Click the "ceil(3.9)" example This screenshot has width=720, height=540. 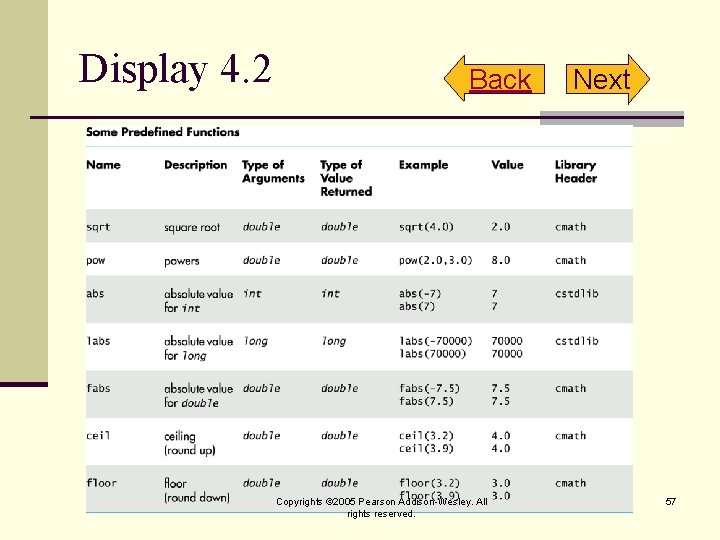[426, 448]
